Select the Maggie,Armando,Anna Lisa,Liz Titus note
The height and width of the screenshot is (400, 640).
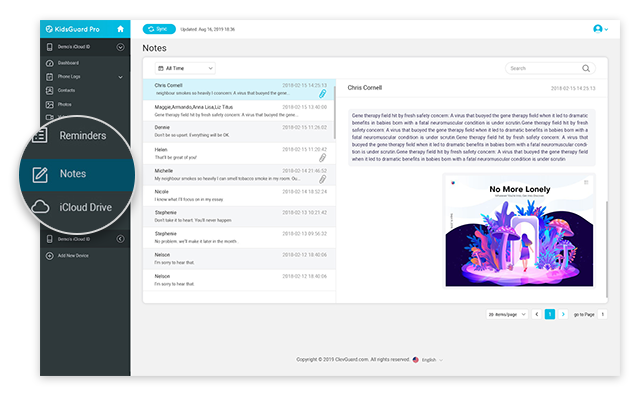(239, 111)
